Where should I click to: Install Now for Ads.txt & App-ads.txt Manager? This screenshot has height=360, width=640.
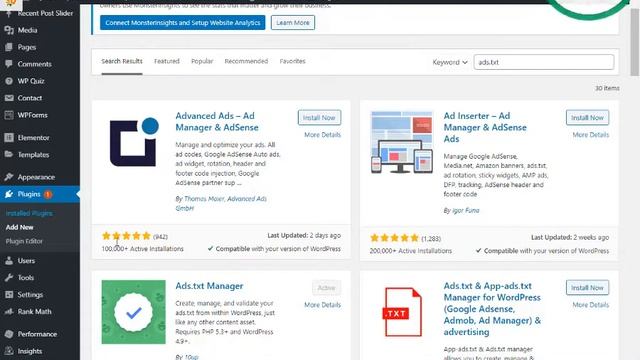click(x=587, y=288)
